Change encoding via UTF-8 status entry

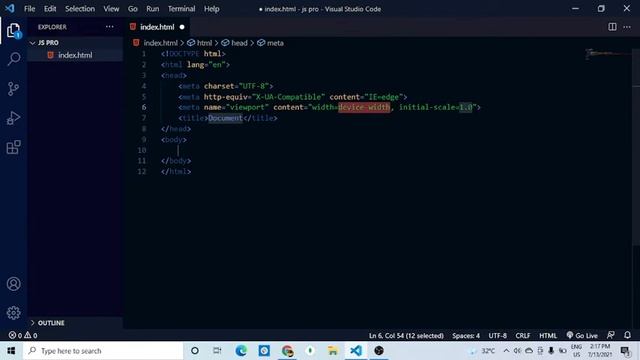[x=498, y=336]
